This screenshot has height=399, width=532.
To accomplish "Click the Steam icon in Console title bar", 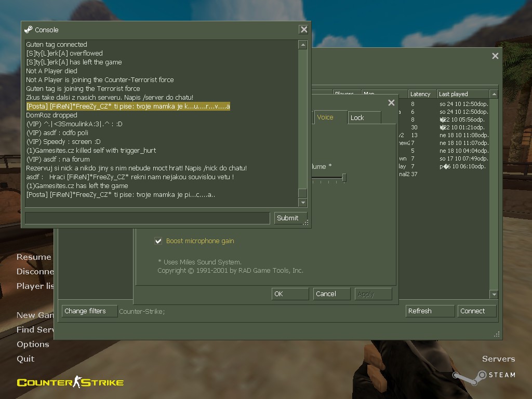I will 29,30.
